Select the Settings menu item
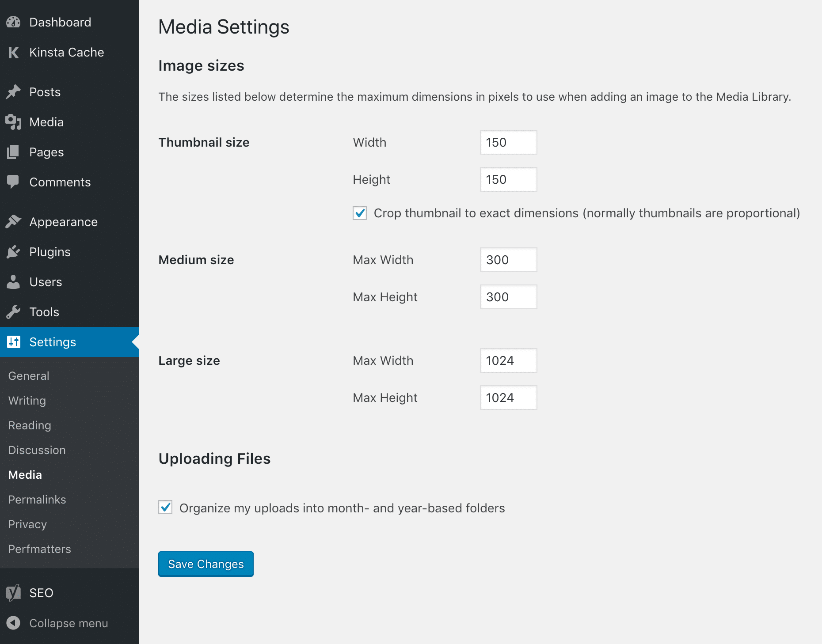The height and width of the screenshot is (644, 822). (x=52, y=342)
